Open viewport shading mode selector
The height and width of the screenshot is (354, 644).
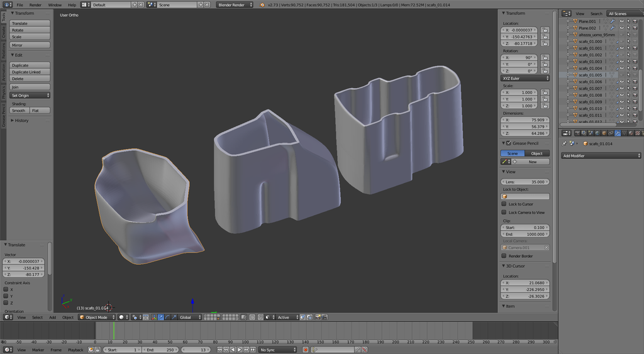pyautogui.click(x=124, y=317)
